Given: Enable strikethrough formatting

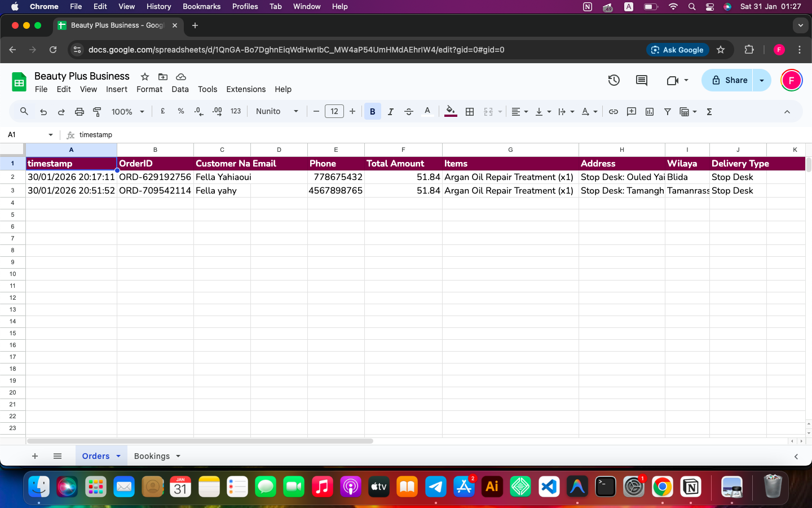Looking at the screenshot, I should click(x=408, y=111).
